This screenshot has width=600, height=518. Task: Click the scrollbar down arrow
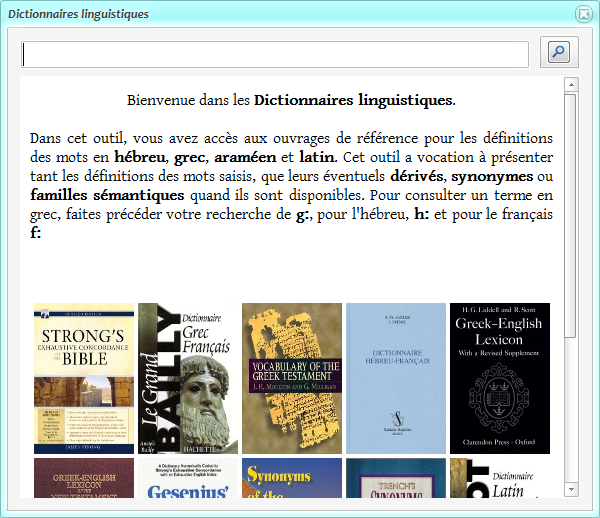(571, 489)
